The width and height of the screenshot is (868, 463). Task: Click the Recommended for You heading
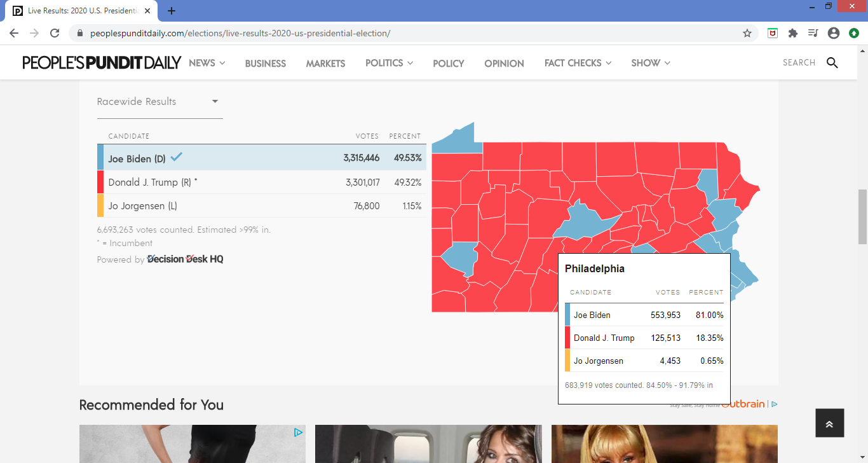pos(151,404)
